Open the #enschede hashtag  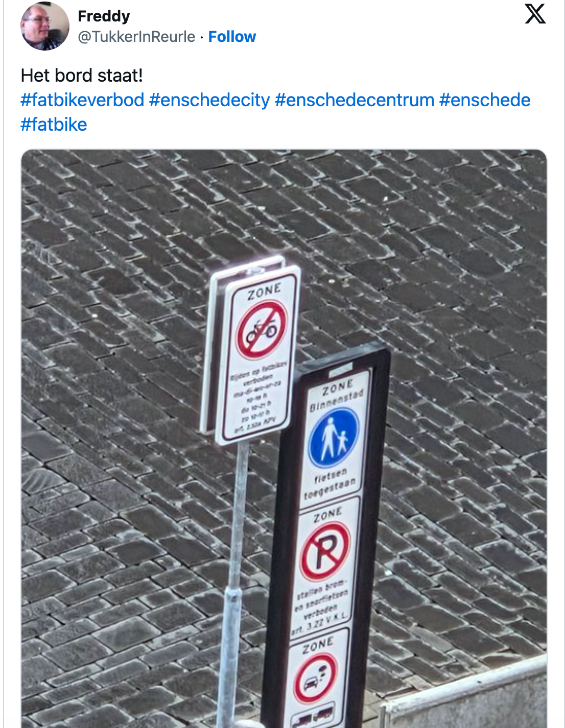point(485,100)
